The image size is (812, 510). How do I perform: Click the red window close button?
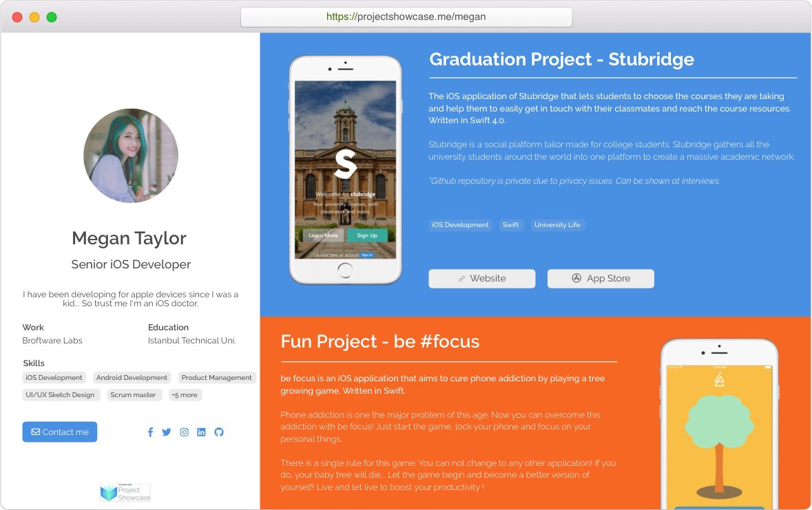17,17
